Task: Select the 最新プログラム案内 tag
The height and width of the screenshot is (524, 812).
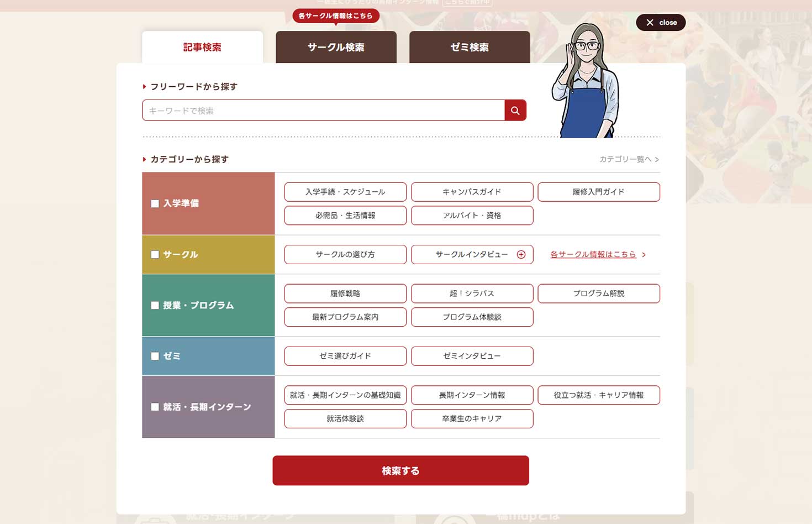Action: pos(345,317)
